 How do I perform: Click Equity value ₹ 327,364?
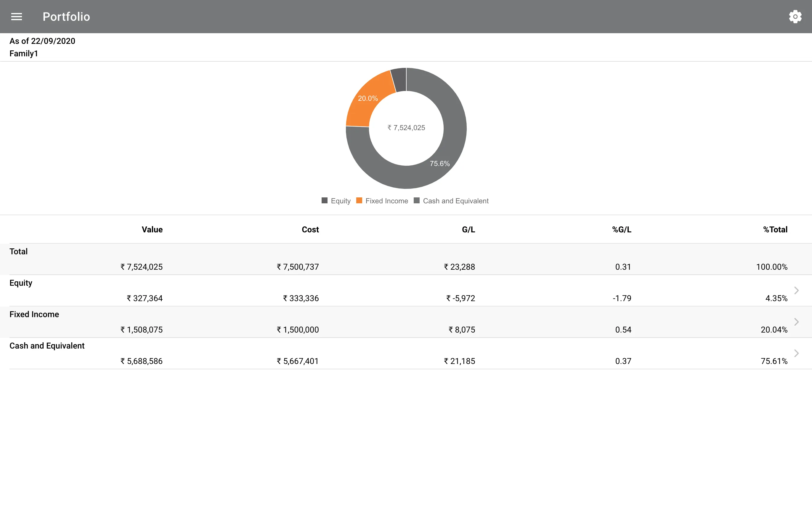[x=144, y=298]
